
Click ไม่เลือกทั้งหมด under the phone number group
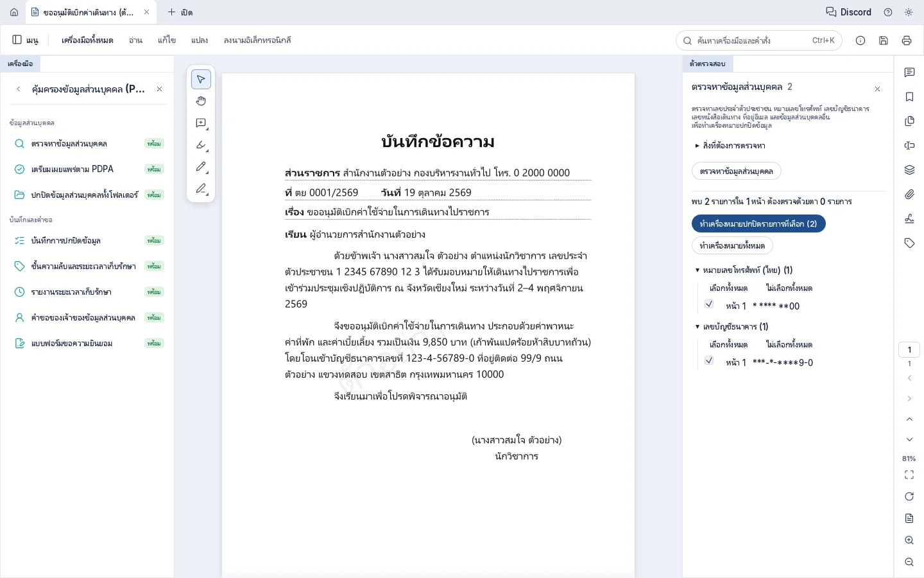pyautogui.click(x=789, y=288)
